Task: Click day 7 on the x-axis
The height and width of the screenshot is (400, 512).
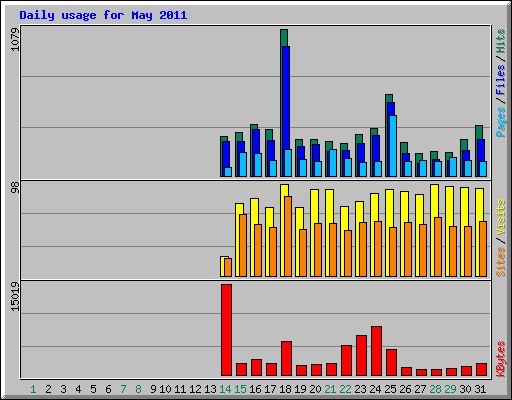Action: pos(123,389)
